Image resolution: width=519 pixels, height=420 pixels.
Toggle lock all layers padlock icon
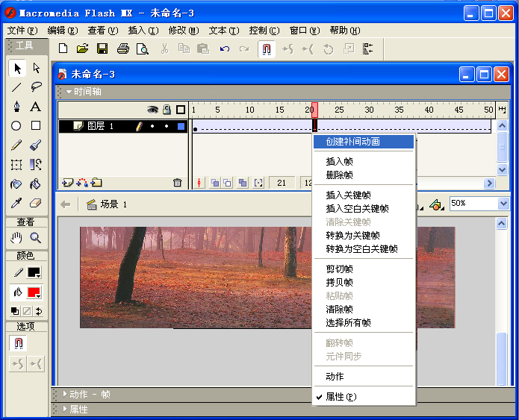167,110
